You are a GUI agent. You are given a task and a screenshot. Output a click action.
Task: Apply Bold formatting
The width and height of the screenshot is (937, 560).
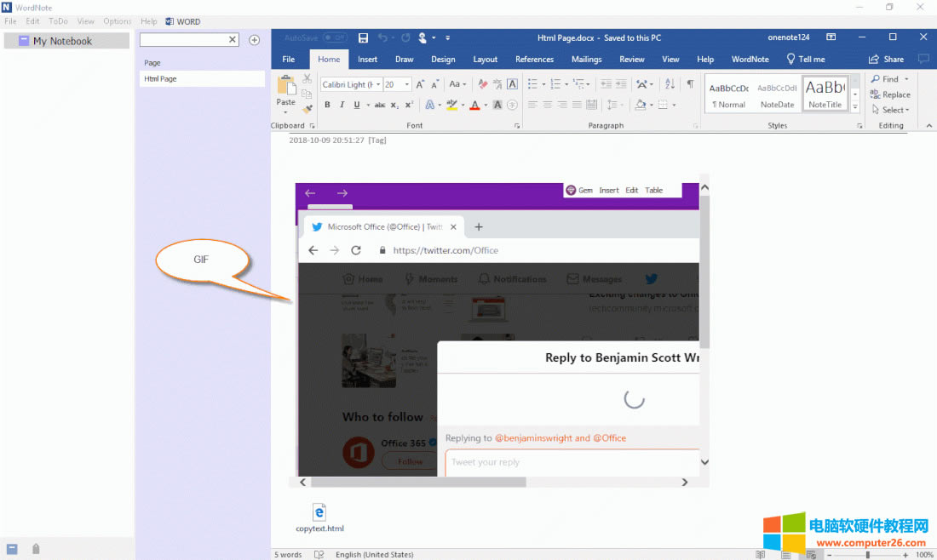click(328, 106)
